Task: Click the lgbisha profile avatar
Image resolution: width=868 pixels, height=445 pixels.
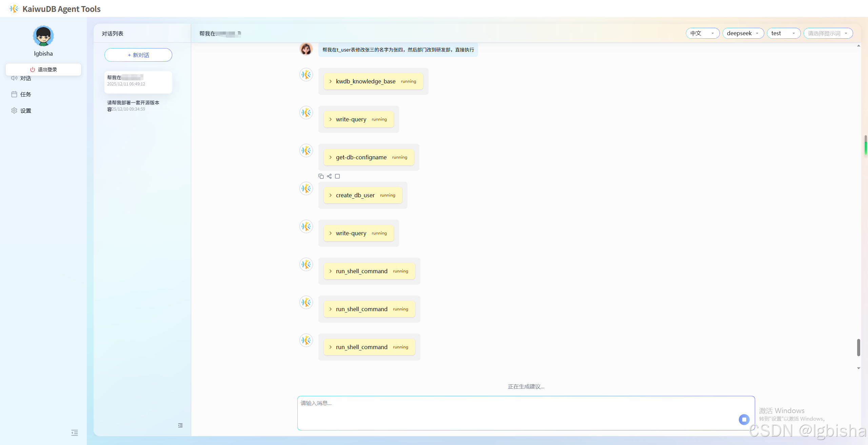Action: coord(43,36)
